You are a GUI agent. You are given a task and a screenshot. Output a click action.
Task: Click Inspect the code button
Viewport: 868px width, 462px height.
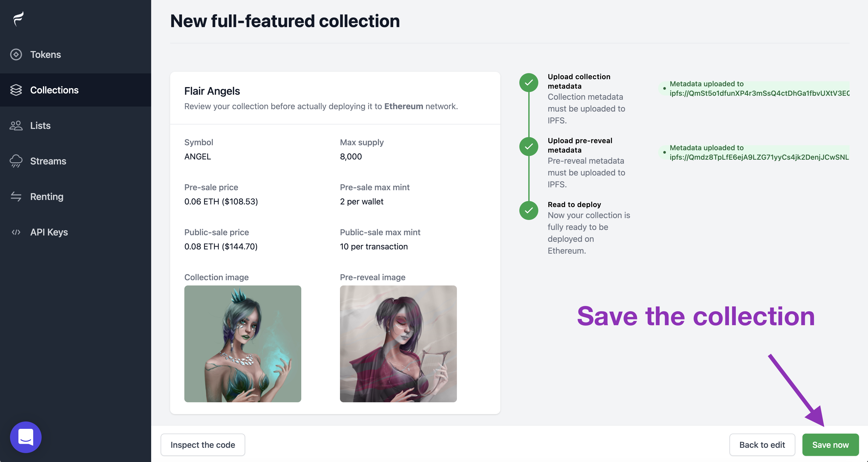[203, 445]
